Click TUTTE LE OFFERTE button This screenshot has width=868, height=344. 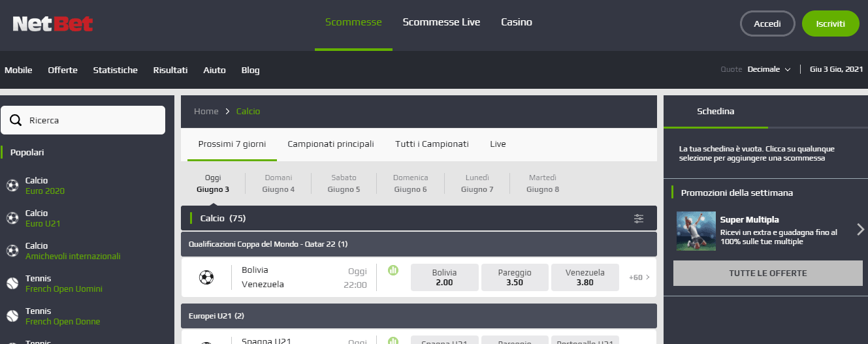click(x=768, y=273)
